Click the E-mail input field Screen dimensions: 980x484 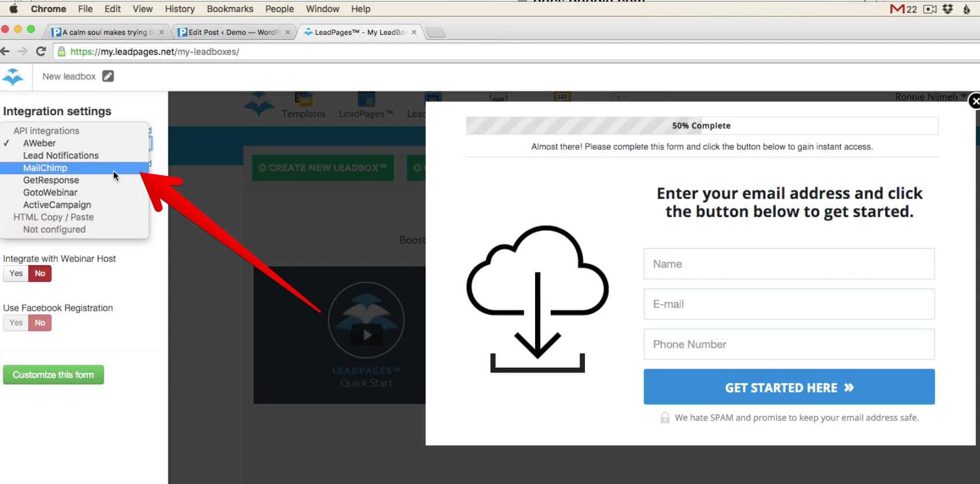click(789, 304)
